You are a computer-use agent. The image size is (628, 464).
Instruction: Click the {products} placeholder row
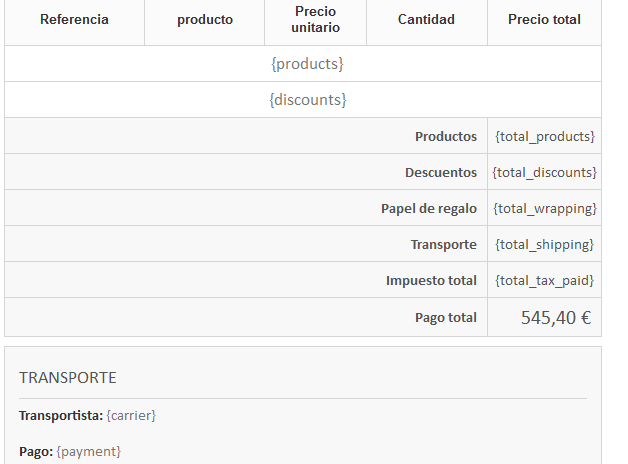[307, 64]
